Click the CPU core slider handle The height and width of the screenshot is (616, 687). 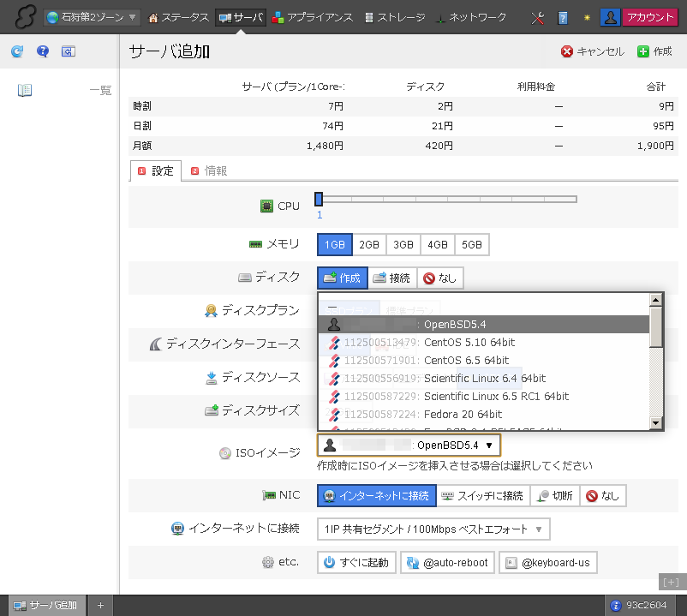(x=319, y=199)
